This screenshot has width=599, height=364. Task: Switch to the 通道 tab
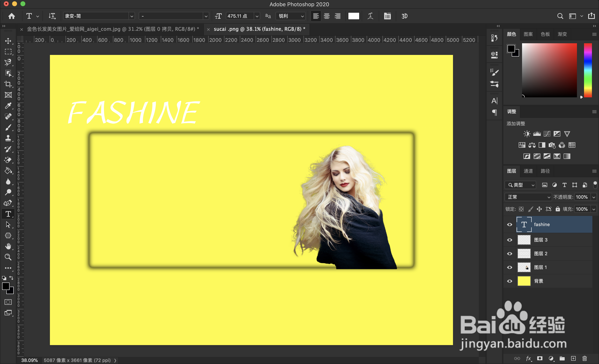click(528, 171)
